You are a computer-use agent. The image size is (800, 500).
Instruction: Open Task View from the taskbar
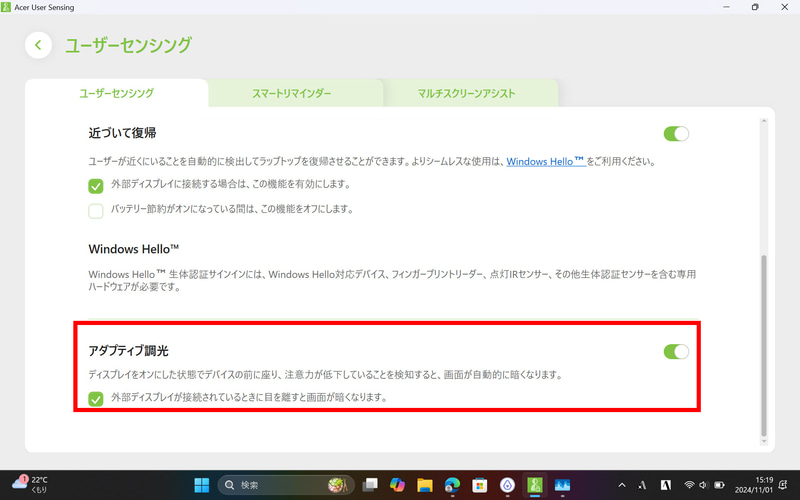(x=370, y=485)
